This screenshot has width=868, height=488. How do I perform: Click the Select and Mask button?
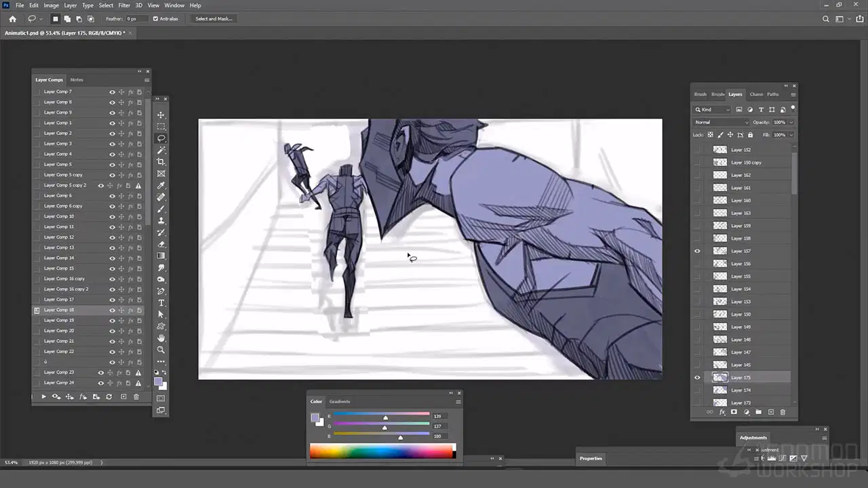[214, 19]
